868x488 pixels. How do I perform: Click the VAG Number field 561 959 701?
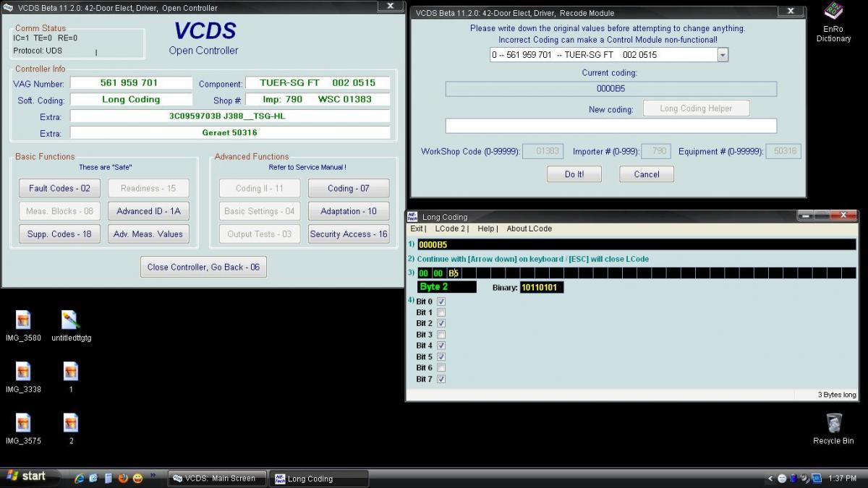click(131, 83)
